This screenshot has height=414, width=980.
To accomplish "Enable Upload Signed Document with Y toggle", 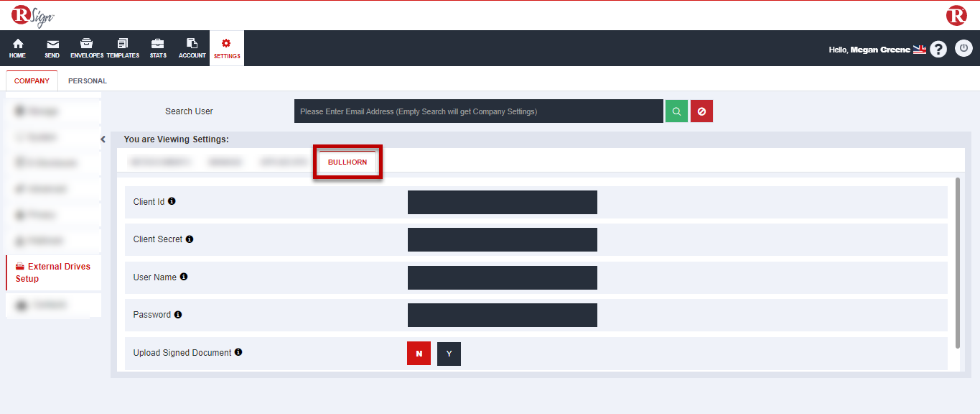I will (449, 353).
